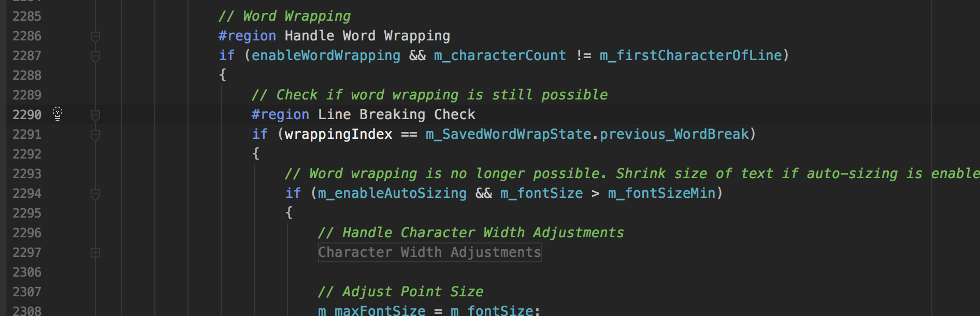
Task: Click the m_characterCount variable
Action: pos(500,55)
